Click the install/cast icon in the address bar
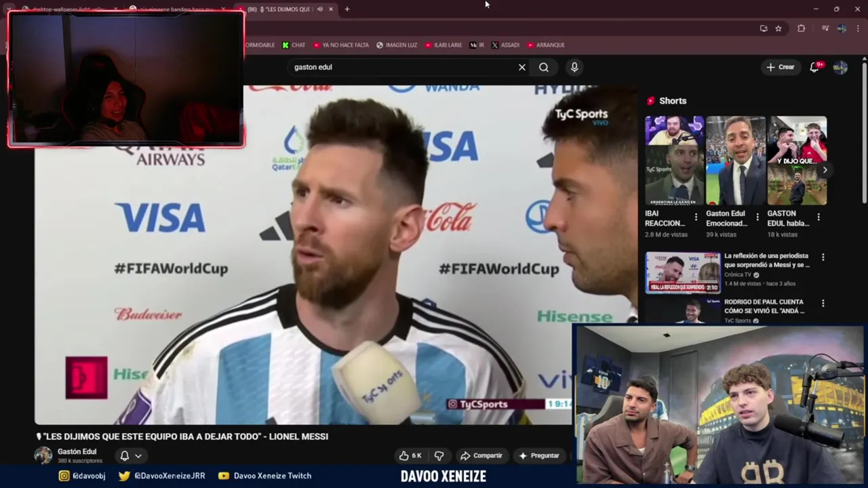This screenshot has width=868, height=488. (764, 28)
